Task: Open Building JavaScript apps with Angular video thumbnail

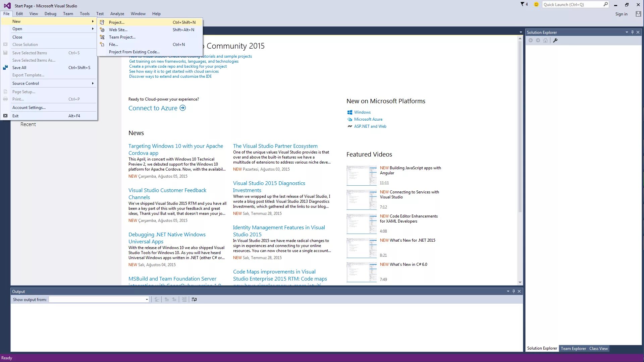Action: (362, 175)
